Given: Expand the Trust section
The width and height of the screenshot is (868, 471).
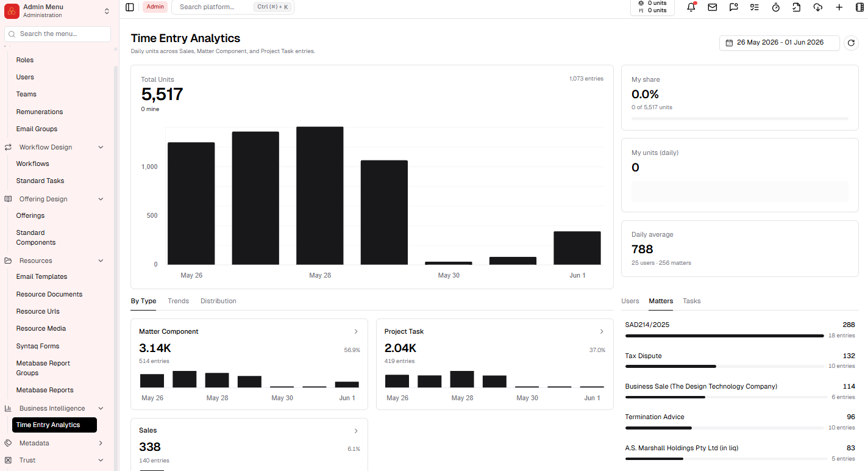Looking at the screenshot, I should (x=101, y=460).
